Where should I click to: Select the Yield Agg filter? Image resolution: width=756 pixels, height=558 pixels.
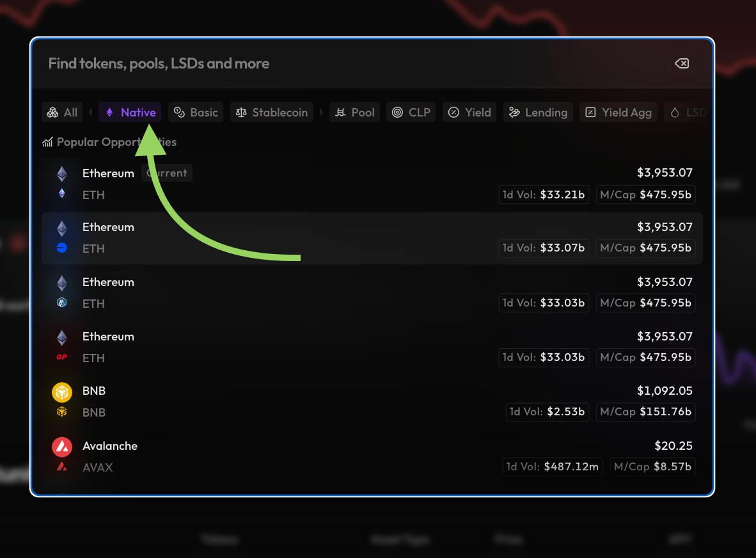pyautogui.click(x=618, y=113)
